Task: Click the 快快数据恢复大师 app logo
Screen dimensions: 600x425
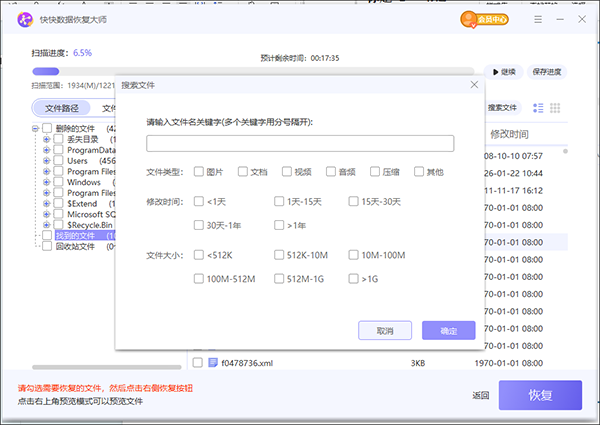Action: click(x=25, y=20)
